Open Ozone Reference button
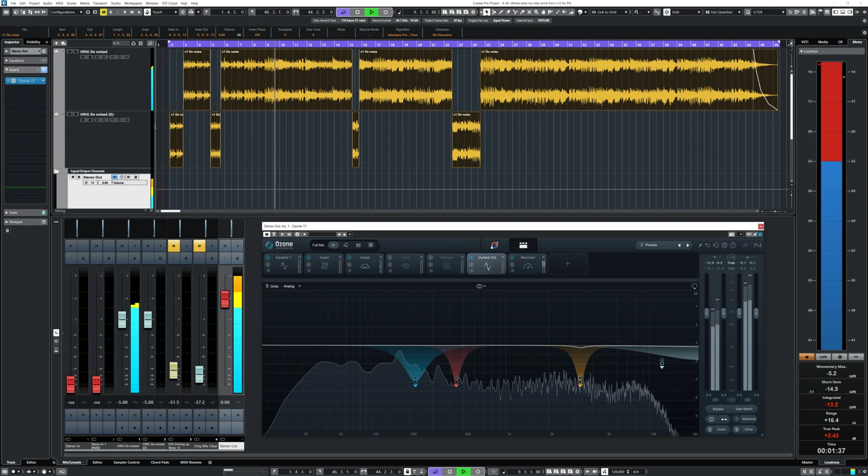 (x=746, y=419)
